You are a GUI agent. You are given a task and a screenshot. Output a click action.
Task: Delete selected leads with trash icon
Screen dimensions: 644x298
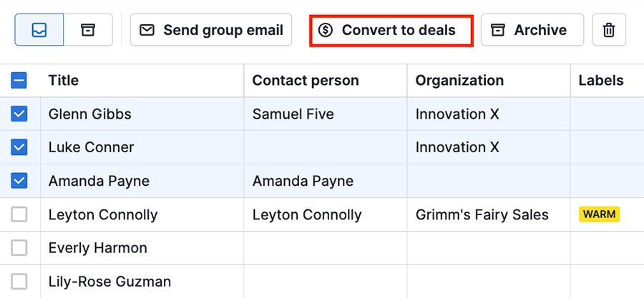[608, 30]
